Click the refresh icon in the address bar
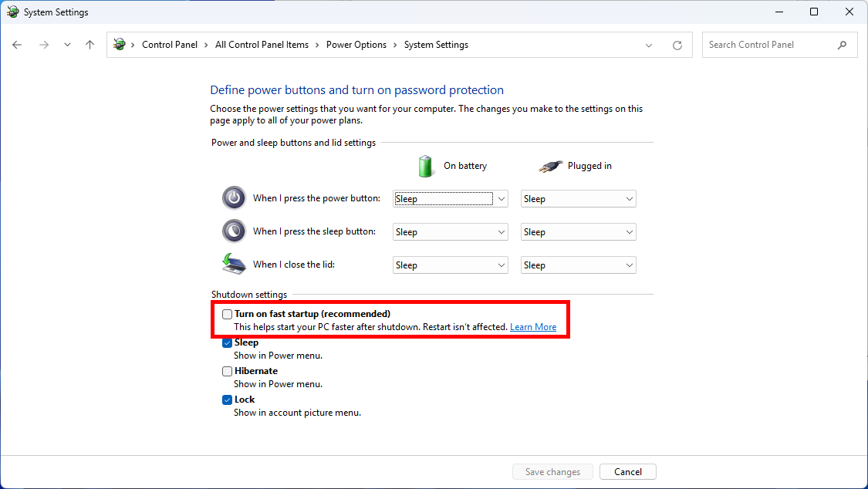Image resolution: width=868 pixels, height=489 pixels. [x=677, y=45]
